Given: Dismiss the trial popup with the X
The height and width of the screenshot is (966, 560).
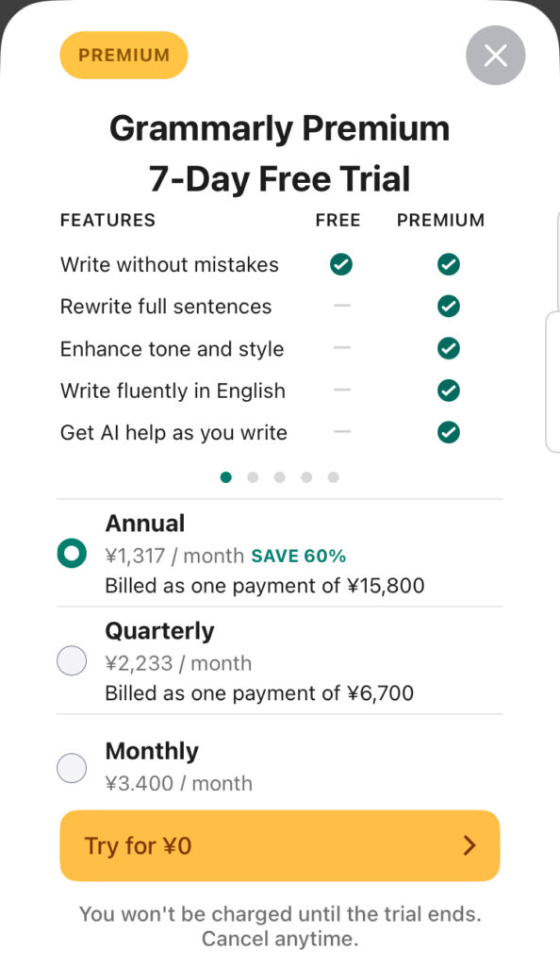Looking at the screenshot, I should 495,56.
